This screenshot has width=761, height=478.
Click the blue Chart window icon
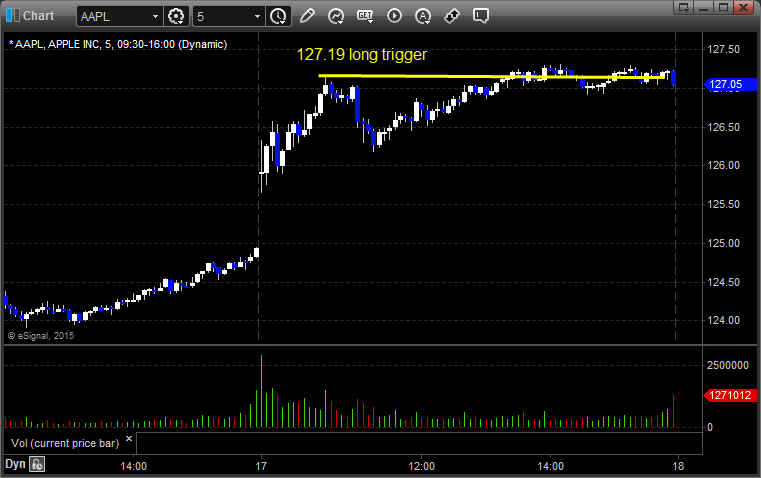tap(13, 15)
